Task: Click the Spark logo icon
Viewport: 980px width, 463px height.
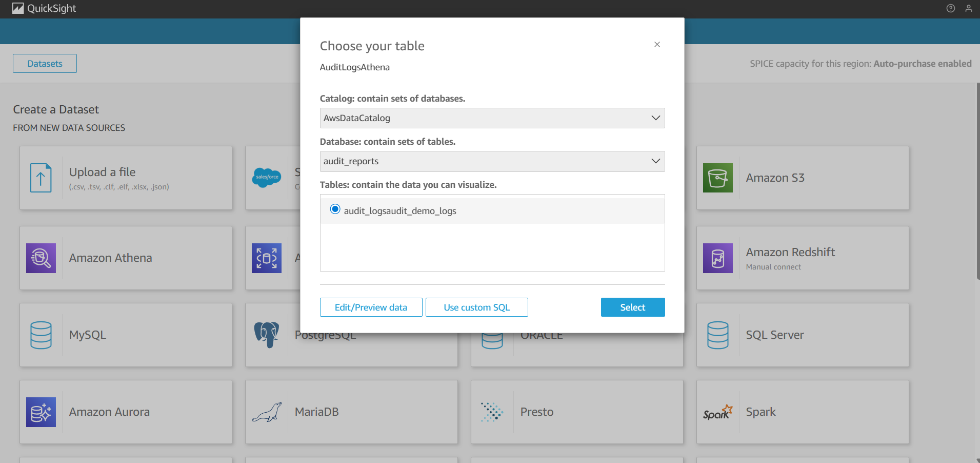Action: coord(718,412)
